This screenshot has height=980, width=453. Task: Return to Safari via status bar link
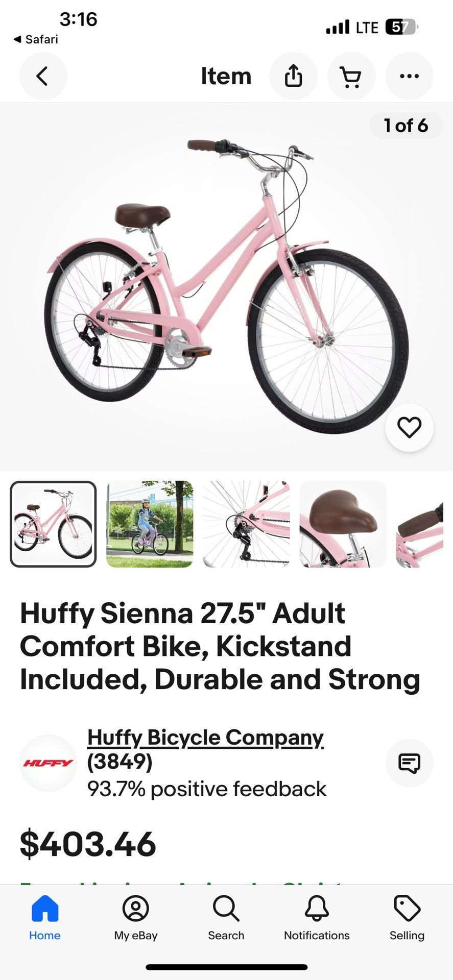tap(36, 39)
